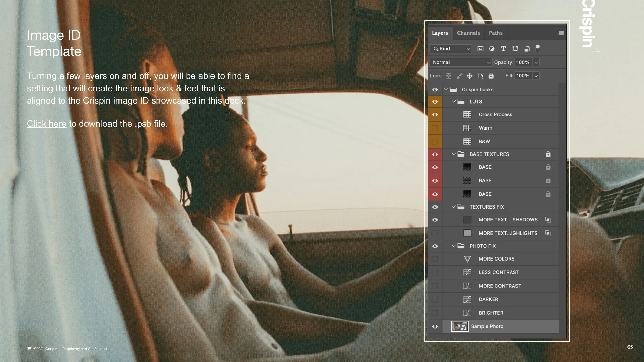This screenshot has width=644, height=362.
Task: Click lock image pixels brush icon
Action: pos(459,76)
